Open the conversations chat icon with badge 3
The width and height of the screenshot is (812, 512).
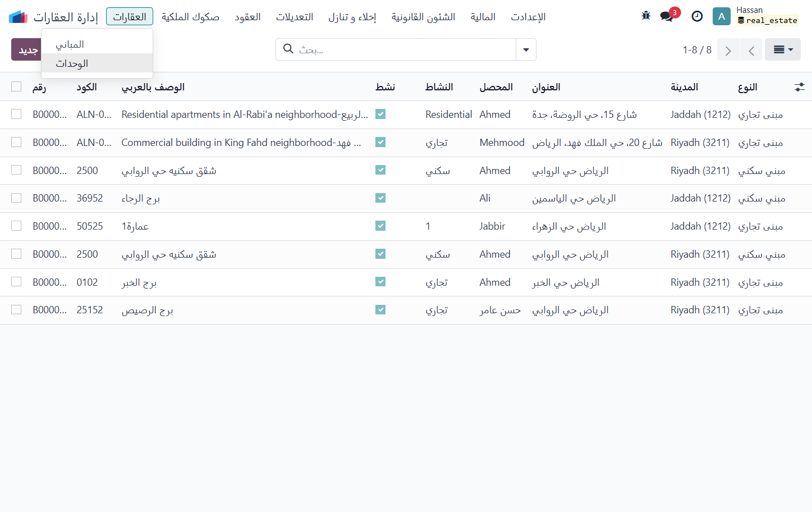coord(667,16)
